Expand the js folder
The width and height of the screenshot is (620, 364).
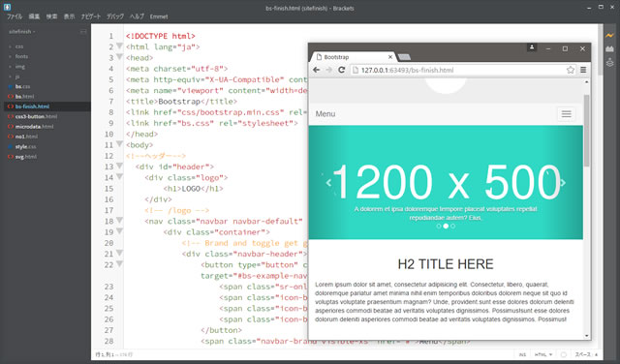tap(17, 76)
